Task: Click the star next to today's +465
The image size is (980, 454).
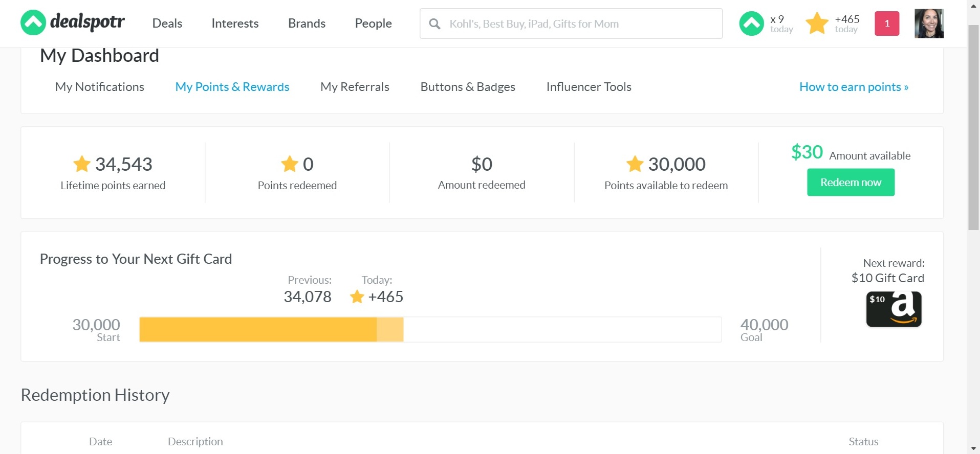Action: coord(357,297)
